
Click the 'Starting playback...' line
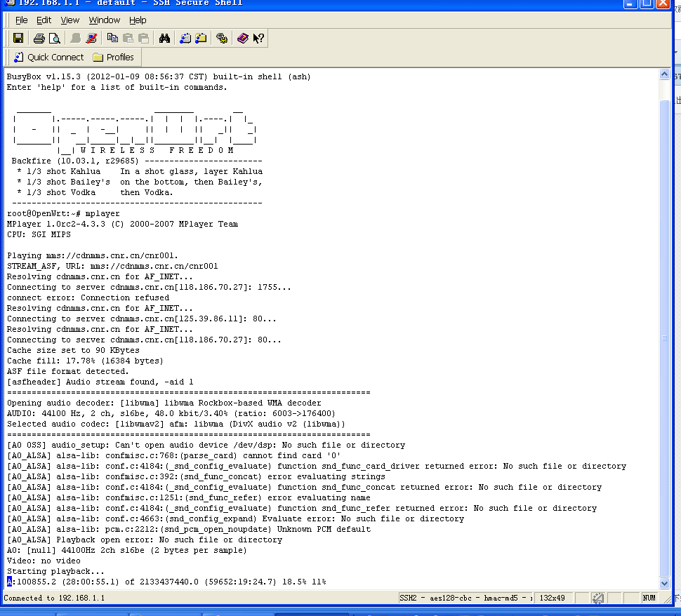click(x=55, y=571)
